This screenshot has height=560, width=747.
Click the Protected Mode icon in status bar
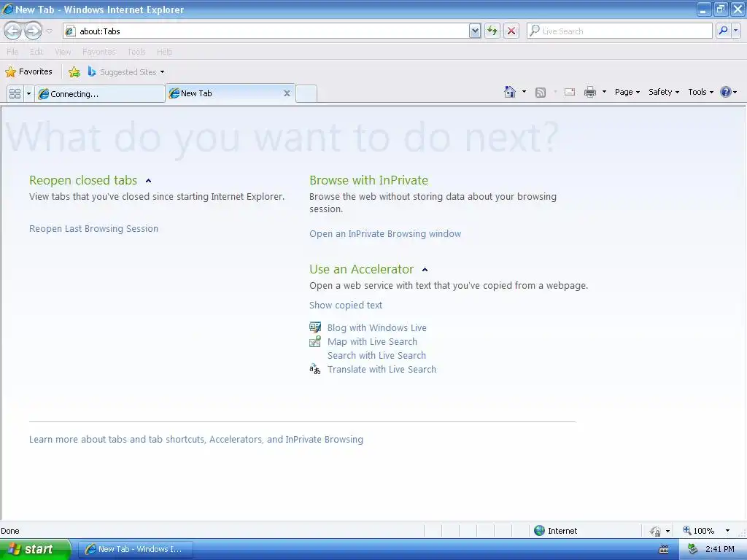point(655,531)
